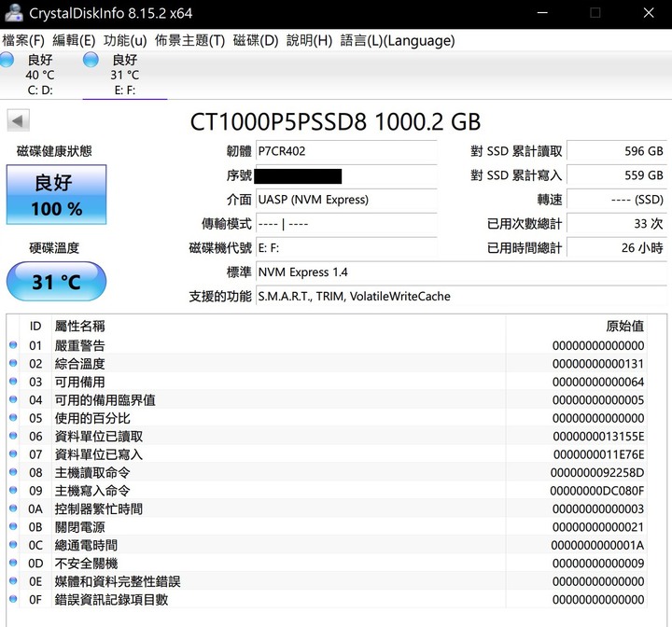The height and width of the screenshot is (627, 672).
Task: Open the 磁碟(D) menu
Action: pyautogui.click(x=256, y=41)
